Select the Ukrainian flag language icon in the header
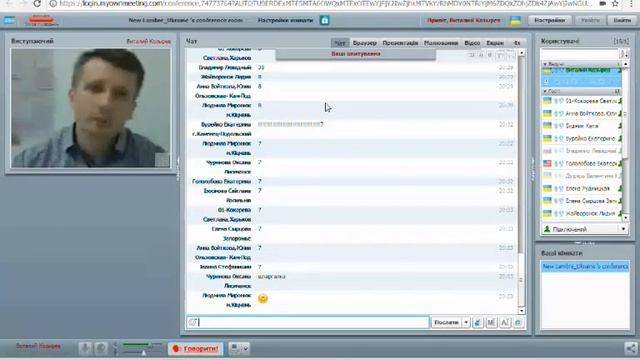640x360 pixels. tap(516, 20)
